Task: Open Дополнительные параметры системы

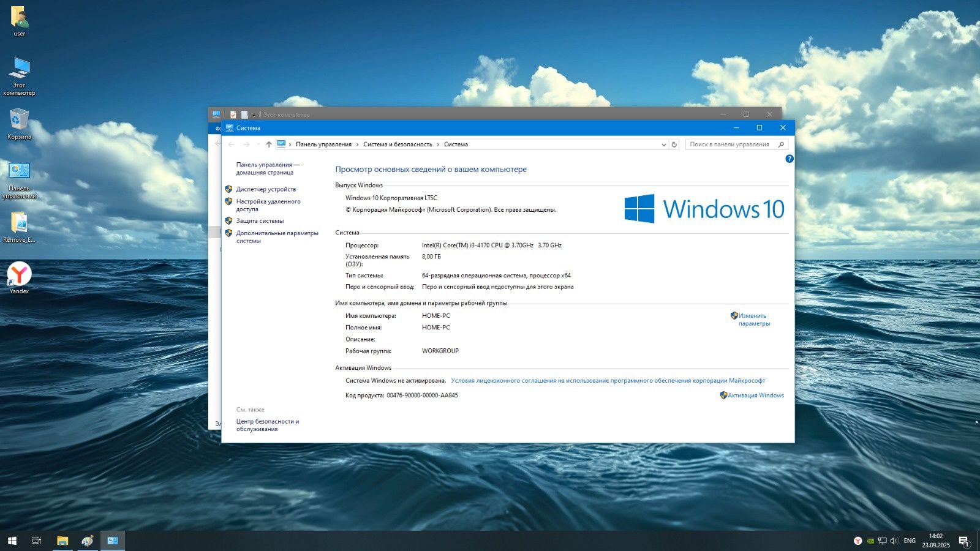Action: 277,237
